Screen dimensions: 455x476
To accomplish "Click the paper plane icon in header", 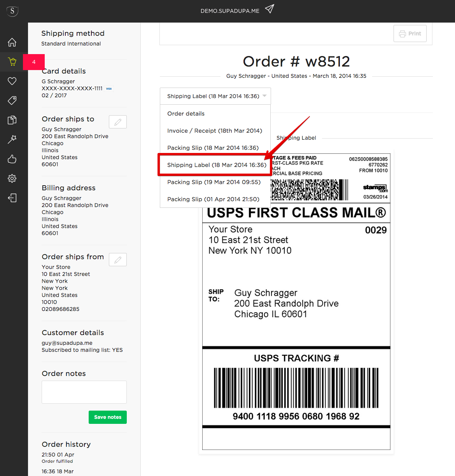I will (x=269, y=9).
